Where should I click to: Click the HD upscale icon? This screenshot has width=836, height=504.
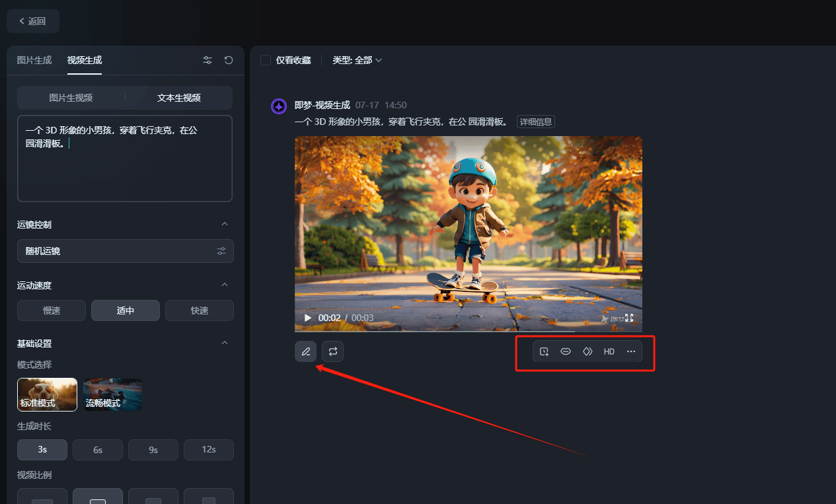click(x=609, y=351)
